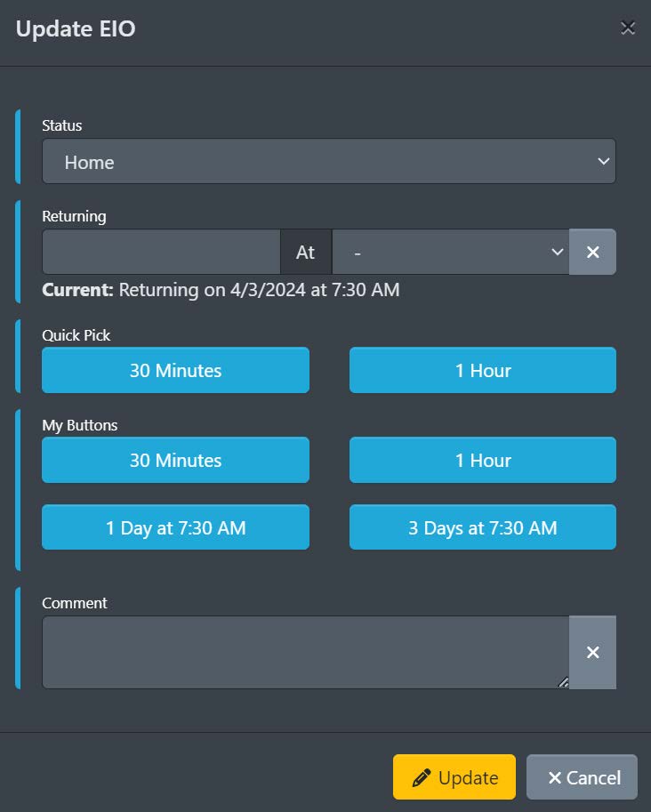The height and width of the screenshot is (812, 651).
Task: Click the Returning date input field
Action: tap(161, 253)
